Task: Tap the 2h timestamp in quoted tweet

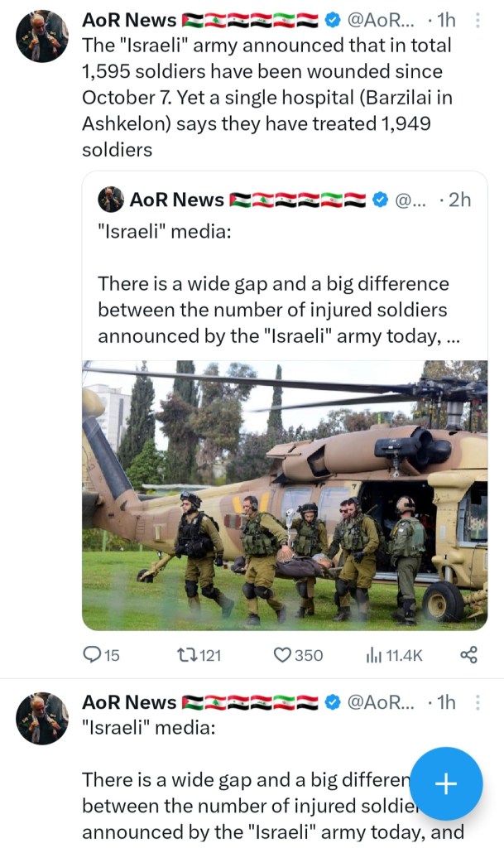Action: point(459,200)
